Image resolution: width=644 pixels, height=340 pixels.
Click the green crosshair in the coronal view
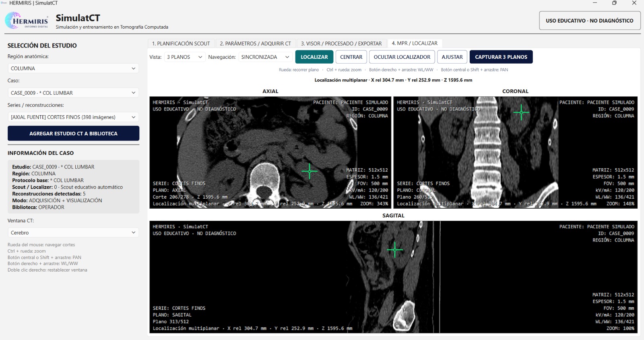click(521, 112)
